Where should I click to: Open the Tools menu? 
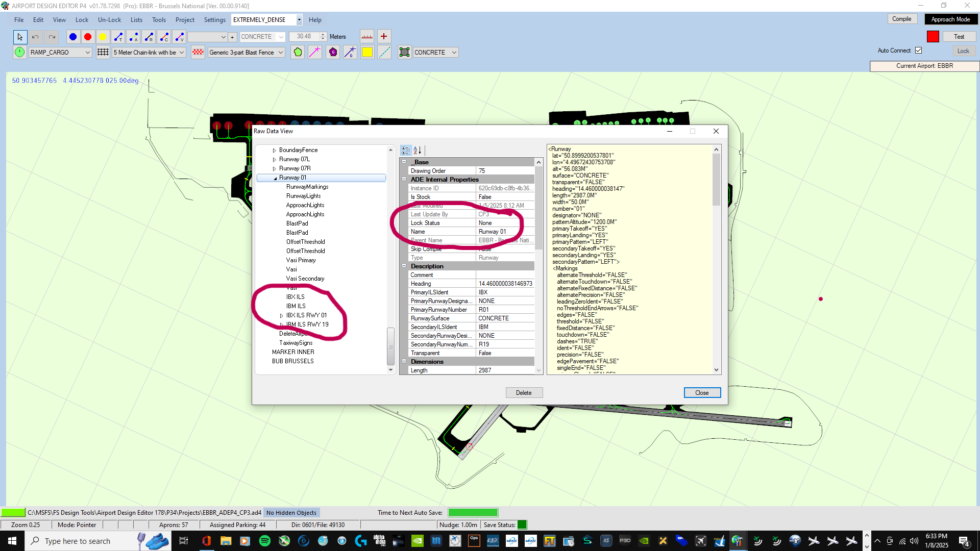(159, 20)
